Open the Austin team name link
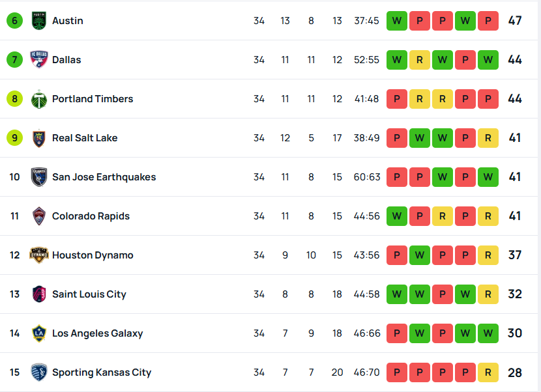 [x=68, y=21]
